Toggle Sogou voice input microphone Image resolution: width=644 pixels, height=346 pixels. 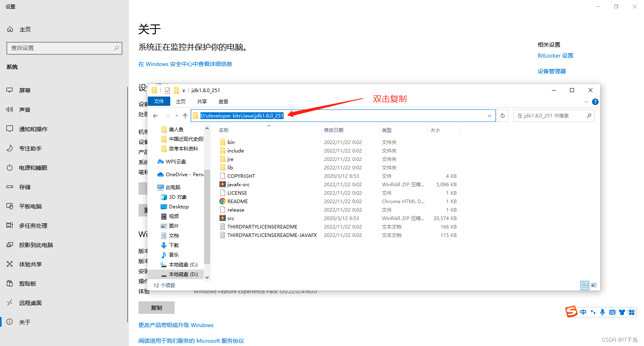(x=603, y=312)
